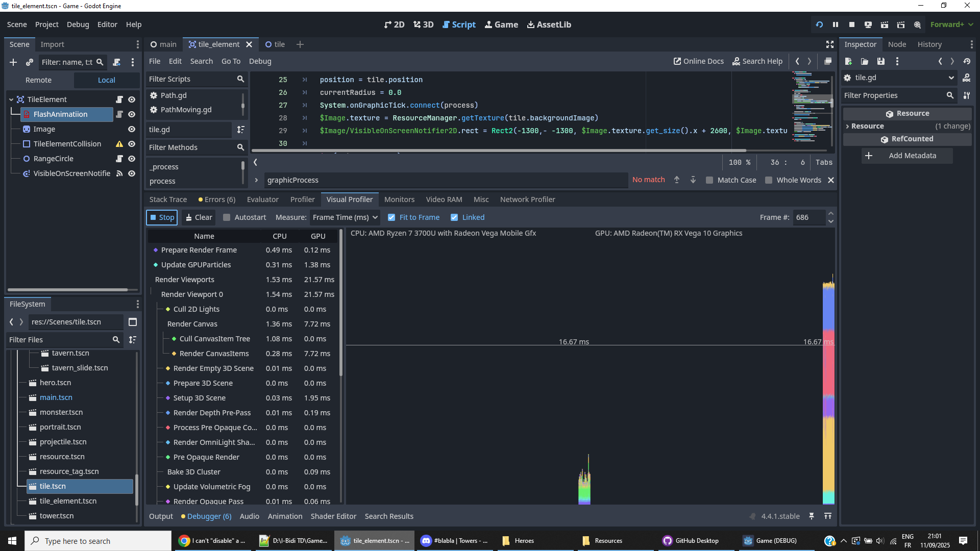Open the Measure Frame Time dropdown
Image resolution: width=980 pixels, height=551 pixels.
346,217
